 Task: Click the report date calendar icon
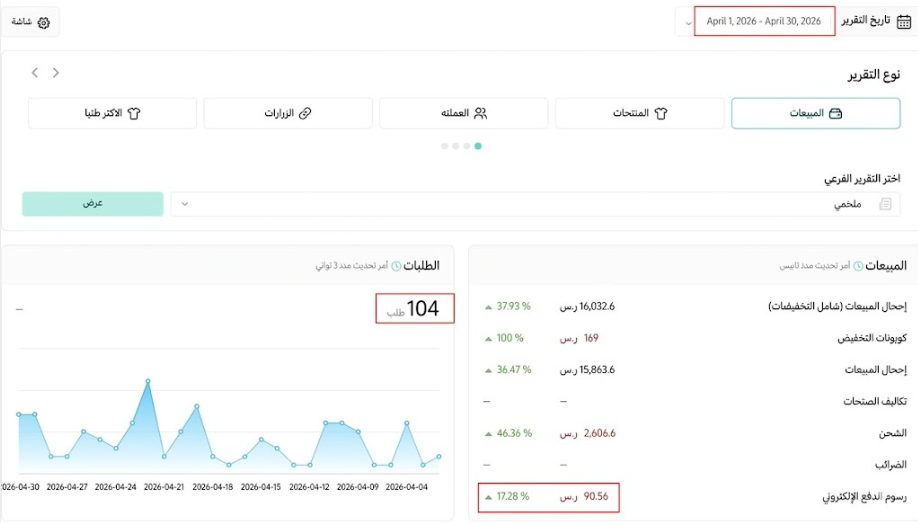[x=904, y=22]
